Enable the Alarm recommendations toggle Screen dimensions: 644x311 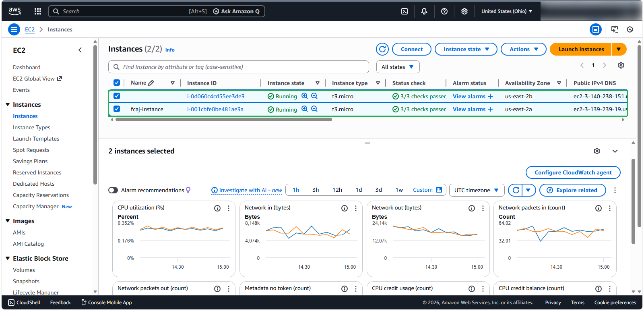click(113, 190)
